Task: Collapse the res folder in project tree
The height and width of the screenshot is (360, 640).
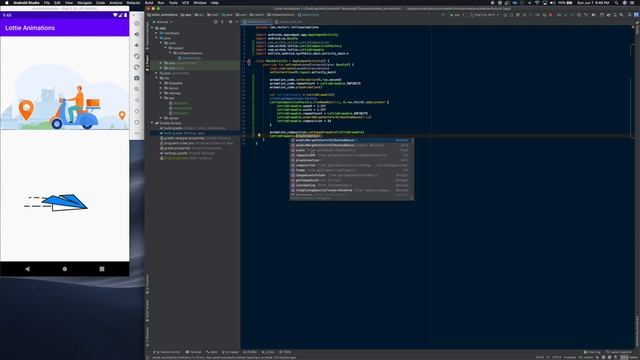Action: 156,78
